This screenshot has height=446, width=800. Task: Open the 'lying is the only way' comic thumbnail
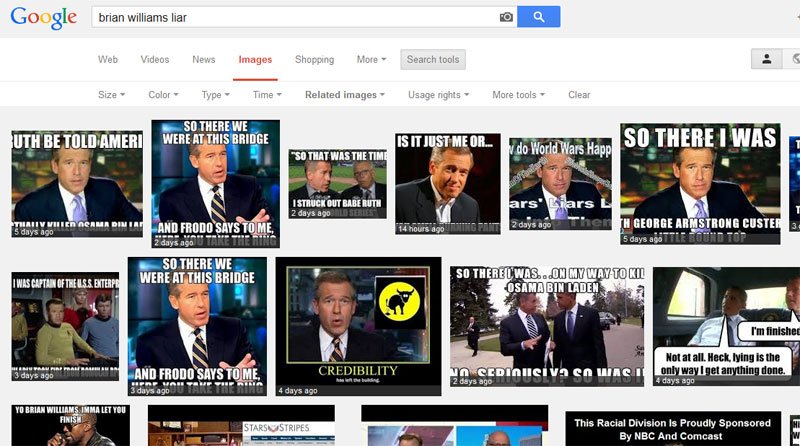click(x=727, y=326)
